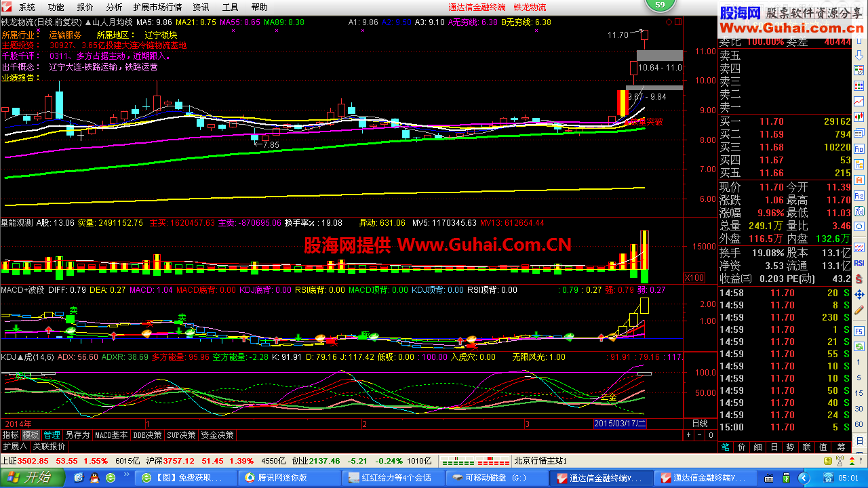Expand the 扩展∧ panel tab
Screen dimensions: 868x488
14,447
